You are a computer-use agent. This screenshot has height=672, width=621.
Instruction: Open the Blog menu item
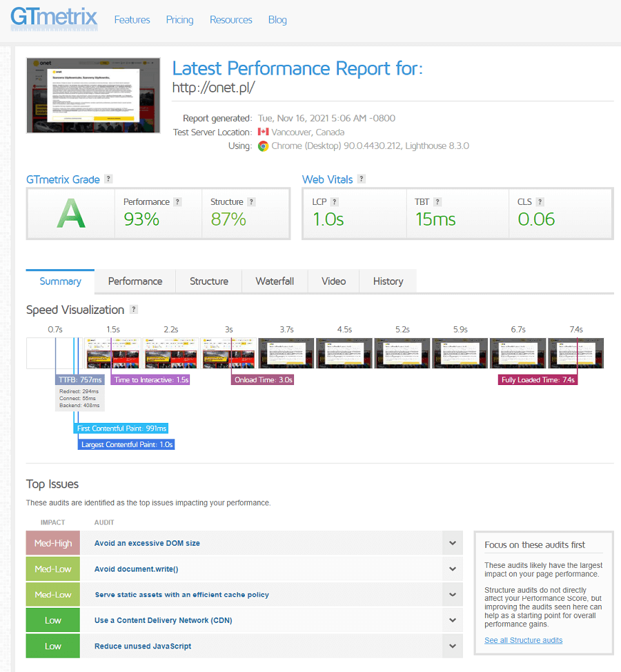click(x=277, y=20)
